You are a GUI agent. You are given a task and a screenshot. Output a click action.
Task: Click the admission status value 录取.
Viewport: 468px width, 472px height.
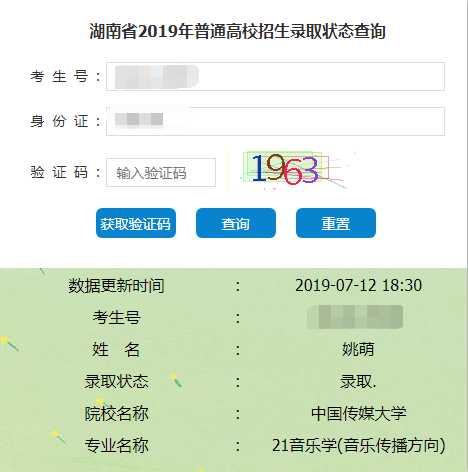(358, 381)
